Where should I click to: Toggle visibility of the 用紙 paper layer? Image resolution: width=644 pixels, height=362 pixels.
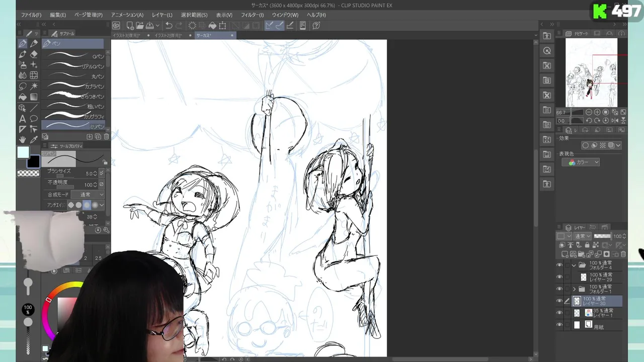coord(559,325)
